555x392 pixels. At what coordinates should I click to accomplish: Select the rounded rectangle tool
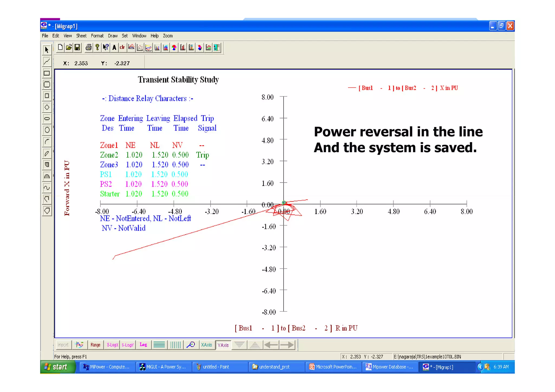[47, 84]
